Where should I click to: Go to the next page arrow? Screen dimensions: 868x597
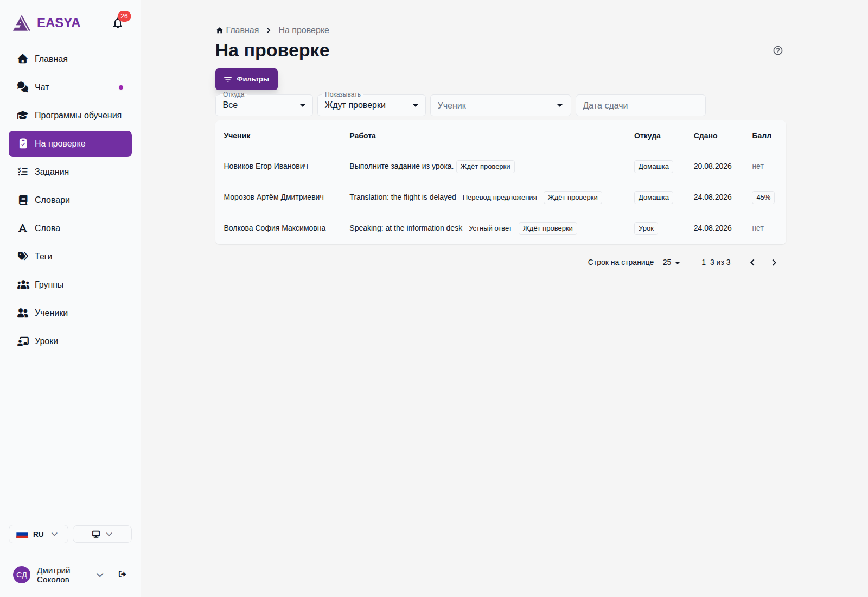(x=774, y=263)
